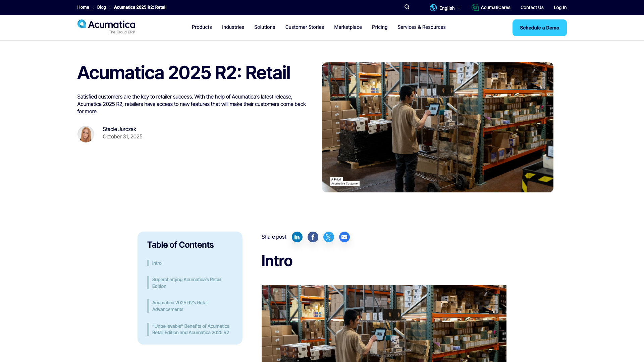Screen dimensions: 644x362
Task: Share post on X
Action: (x=329, y=237)
